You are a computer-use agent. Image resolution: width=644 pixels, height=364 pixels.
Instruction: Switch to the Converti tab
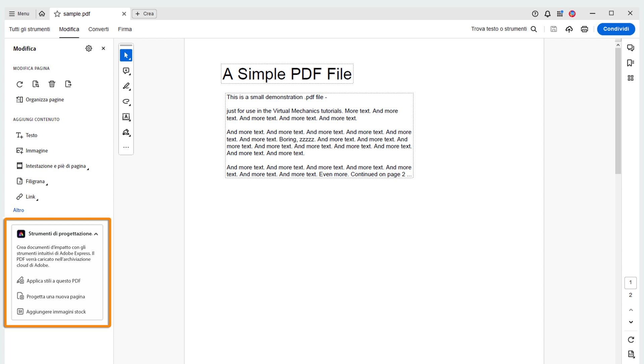coord(98,29)
